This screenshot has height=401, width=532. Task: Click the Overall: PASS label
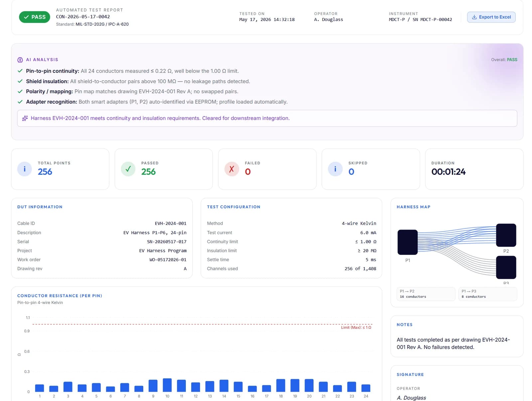[504, 60]
